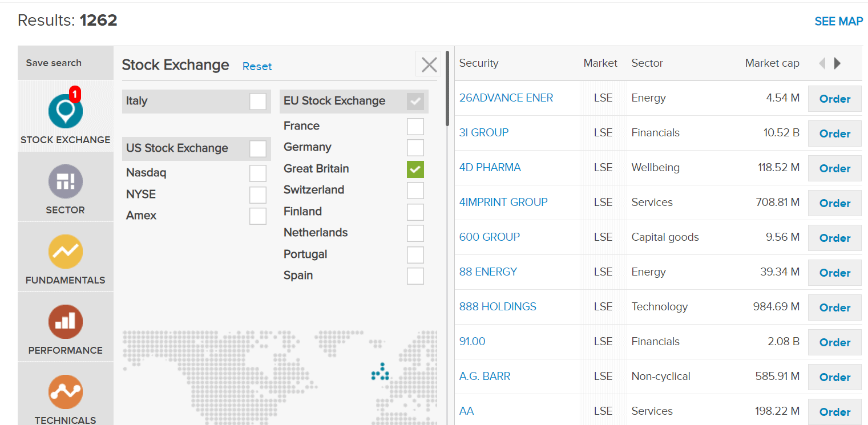The width and height of the screenshot is (868, 425).
Task: Order 26ADVANCE ENER stock
Action: tap(835, 99)
